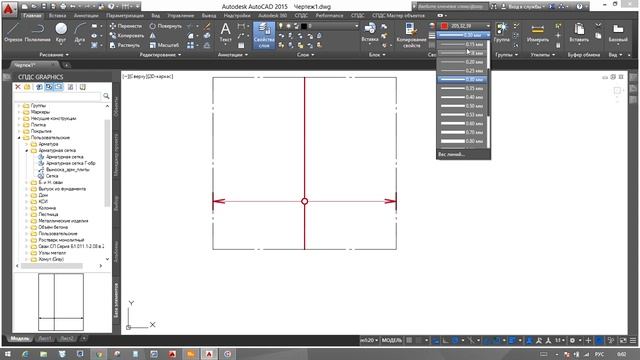Screen dimensions: 640x360
Task: Expand the Редактирование panel dropdown
Action: [160, 54]
